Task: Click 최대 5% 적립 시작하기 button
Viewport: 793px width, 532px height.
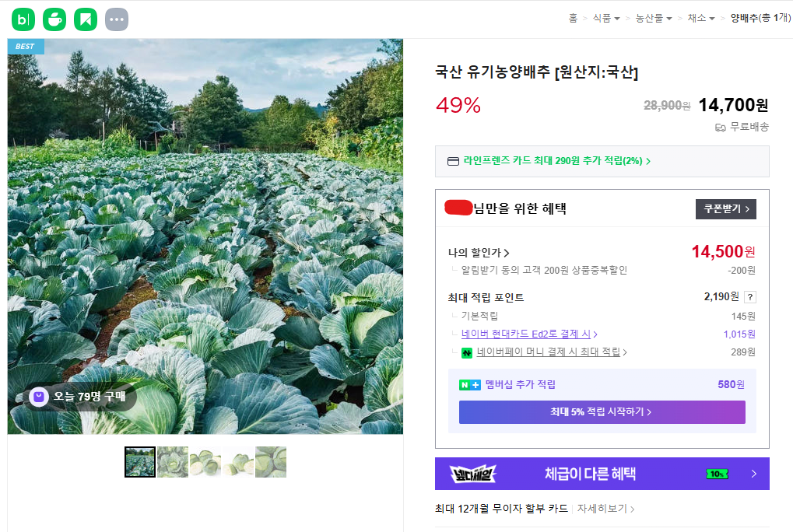Action: point(602,412)
